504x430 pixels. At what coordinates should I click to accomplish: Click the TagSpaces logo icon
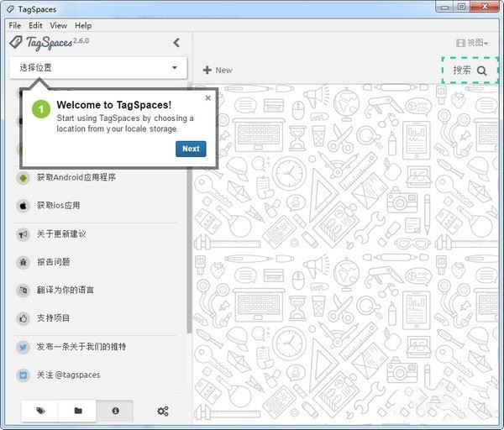15,42
